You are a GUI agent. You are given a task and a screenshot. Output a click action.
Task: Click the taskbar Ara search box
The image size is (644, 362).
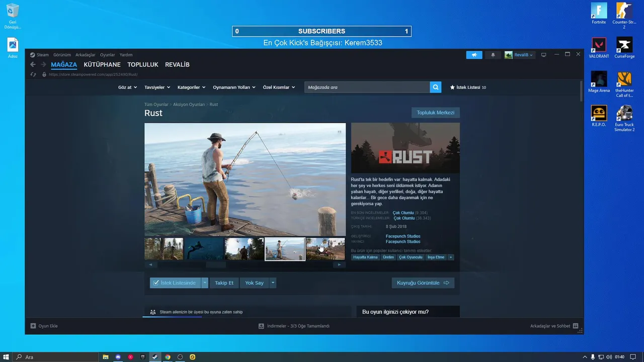point(56,357)
